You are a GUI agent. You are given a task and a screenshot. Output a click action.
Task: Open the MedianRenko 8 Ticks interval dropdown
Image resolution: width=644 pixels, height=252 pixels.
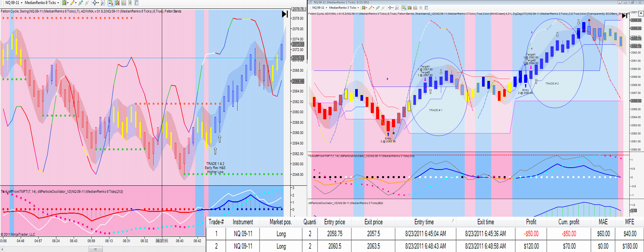pyautogui.click(x=42, y=3)
